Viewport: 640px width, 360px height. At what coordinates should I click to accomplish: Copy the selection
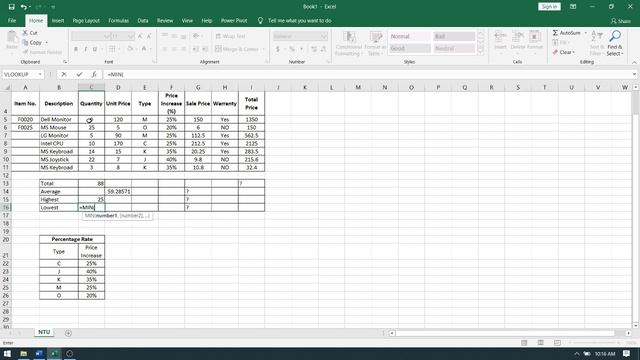[x=32, y=42]
